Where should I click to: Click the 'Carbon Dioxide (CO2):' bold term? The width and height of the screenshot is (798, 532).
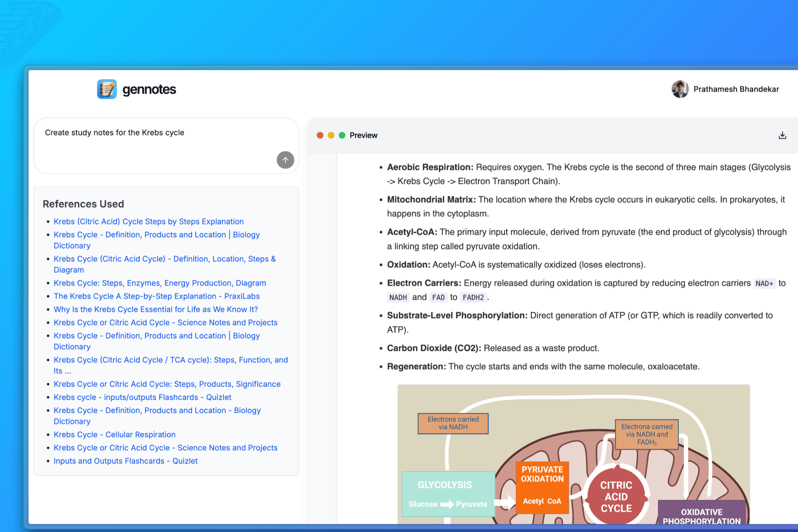click(x=434, y=348)
